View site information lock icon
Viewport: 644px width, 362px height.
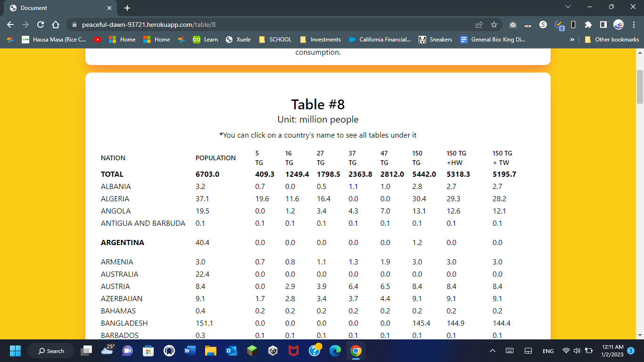click(74, 25)
